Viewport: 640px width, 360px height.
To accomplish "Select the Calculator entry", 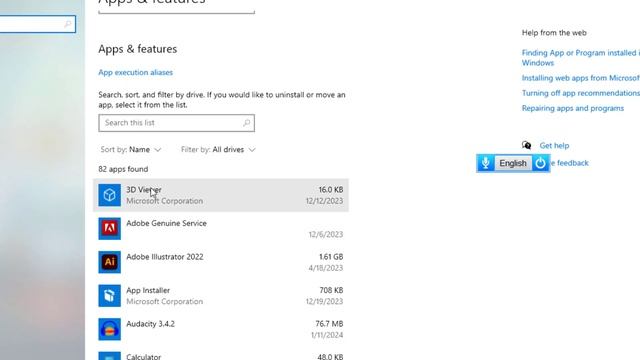I will pyautogui.click(x=221, y=354).
